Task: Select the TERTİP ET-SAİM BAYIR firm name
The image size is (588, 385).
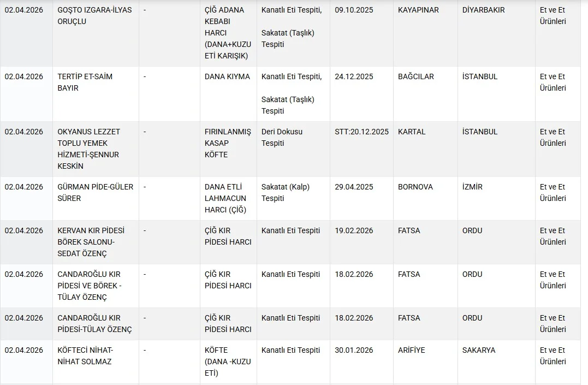Action: pyautogui.click(x=85, y=82)
